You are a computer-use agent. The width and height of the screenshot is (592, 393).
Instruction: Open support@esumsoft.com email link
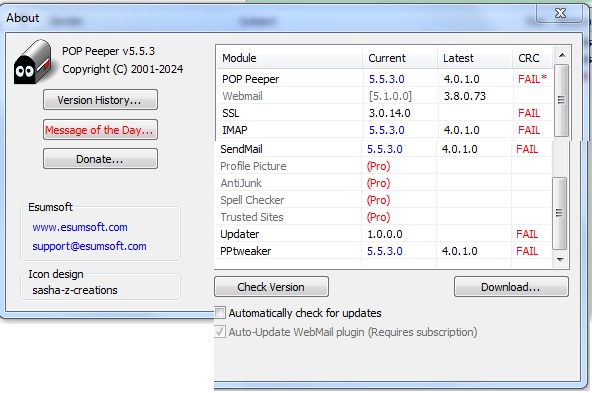pyautogui.click(x=89, y=246)
